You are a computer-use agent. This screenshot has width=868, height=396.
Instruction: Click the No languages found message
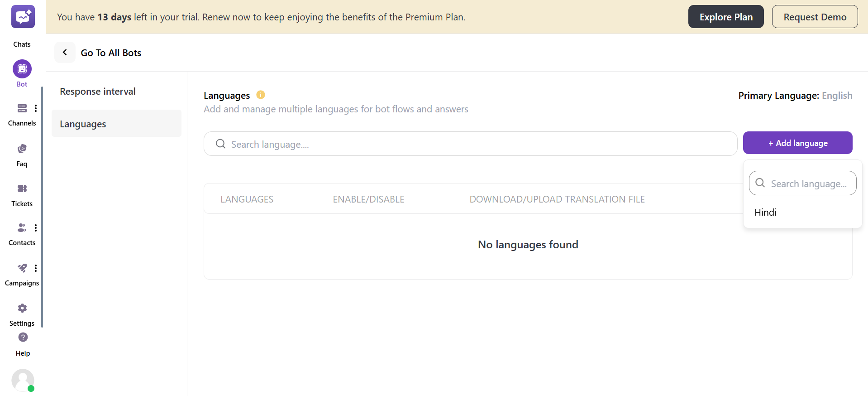(528, 245)
